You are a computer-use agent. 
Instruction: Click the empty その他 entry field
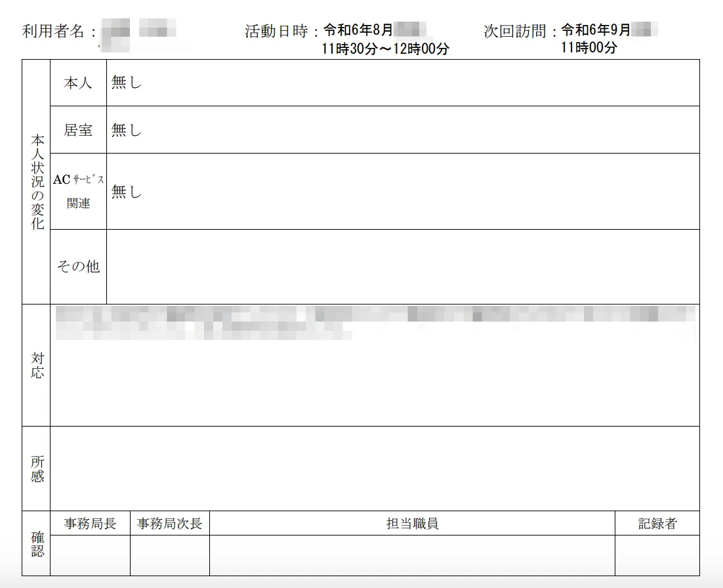tap(402, 266)
